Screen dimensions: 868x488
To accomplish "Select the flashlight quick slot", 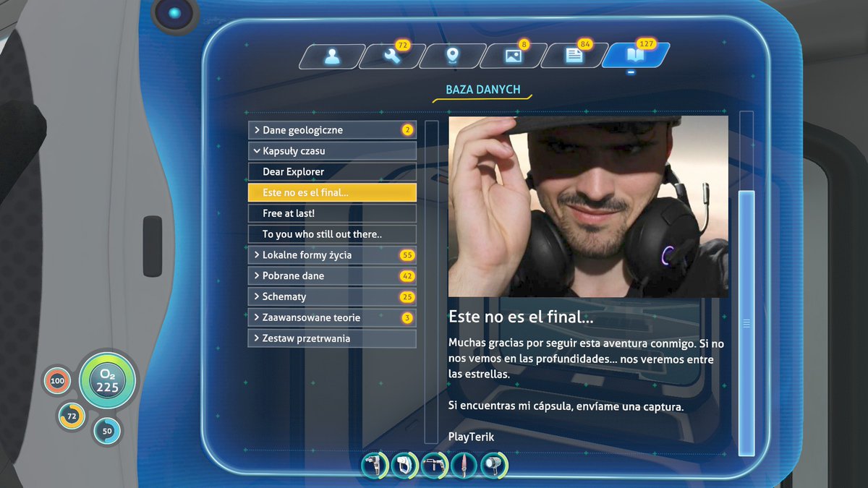I will [494, 464].
